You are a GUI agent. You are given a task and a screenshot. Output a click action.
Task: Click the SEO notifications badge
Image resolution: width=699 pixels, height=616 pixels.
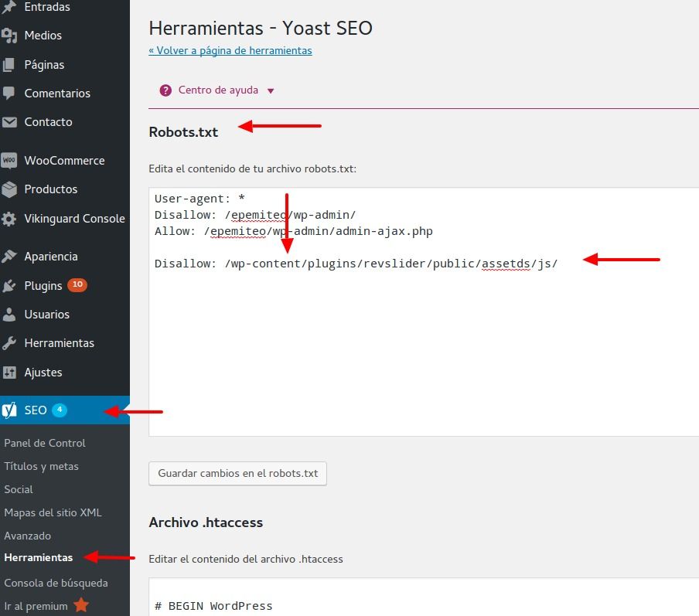pos(60,410)
